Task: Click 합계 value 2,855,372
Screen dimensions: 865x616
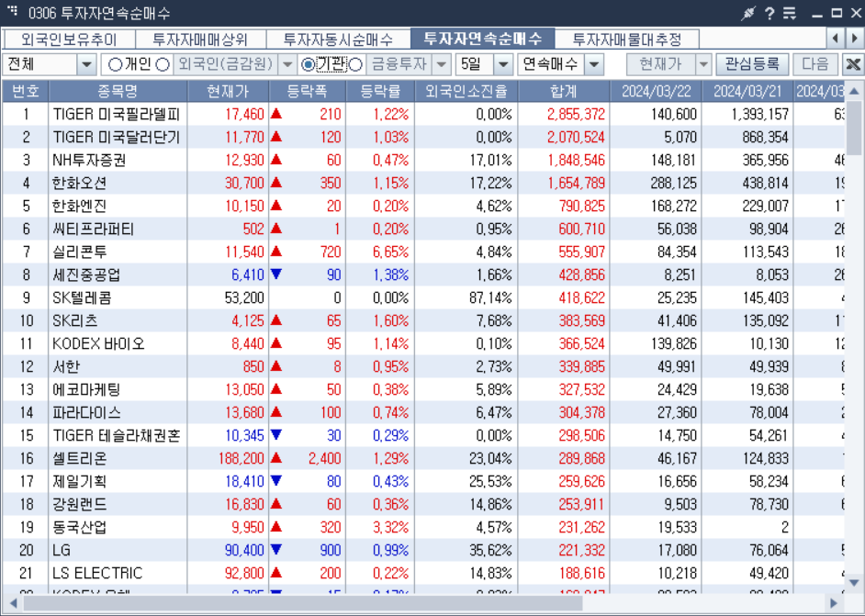Action: point(576,115)
